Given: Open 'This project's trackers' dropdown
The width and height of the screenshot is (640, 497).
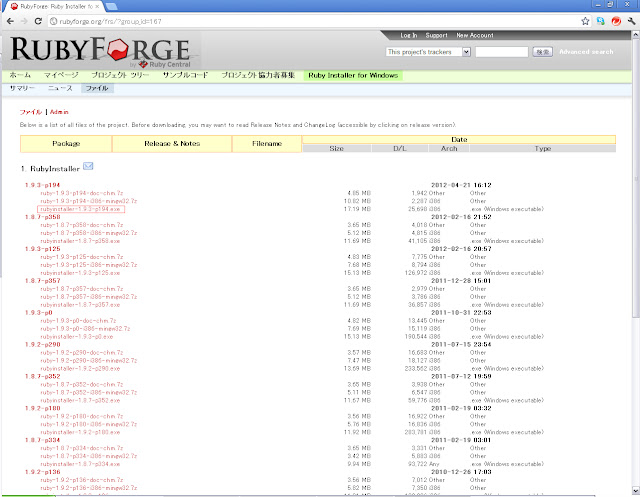Looking at the screenshot, I should pyautogui.click(x=428, y=52).
